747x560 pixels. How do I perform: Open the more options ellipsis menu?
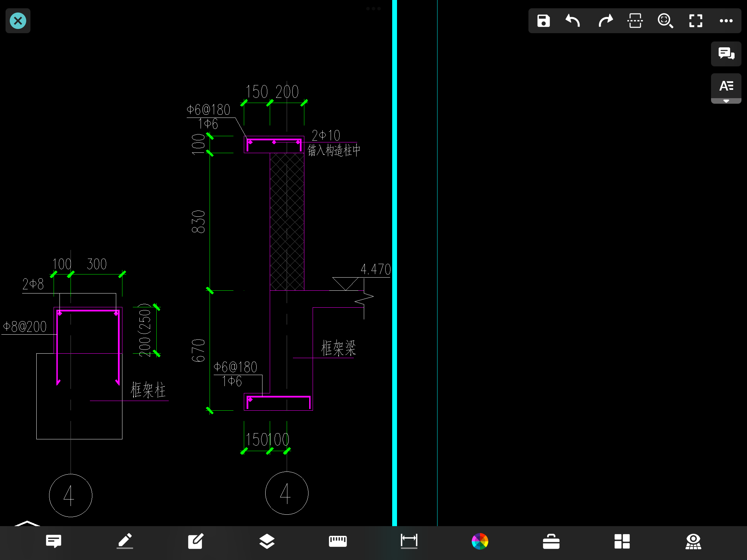point(726,21)
